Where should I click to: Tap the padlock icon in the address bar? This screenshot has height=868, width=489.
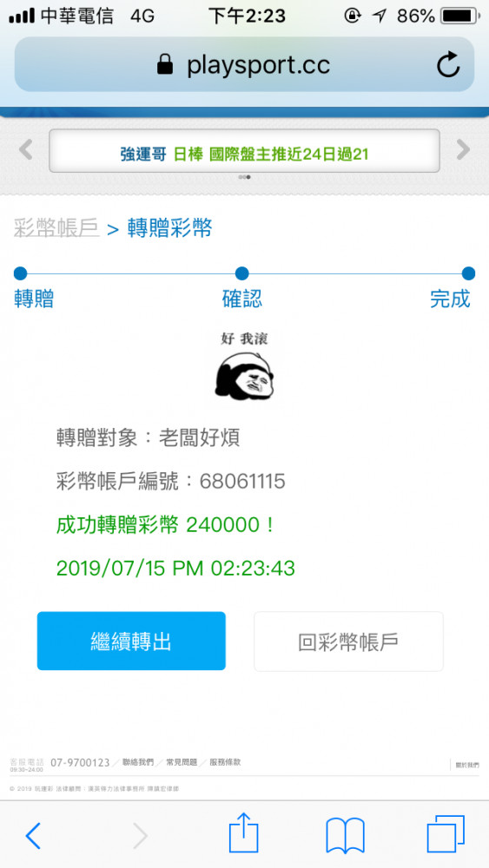pos(164,65)
